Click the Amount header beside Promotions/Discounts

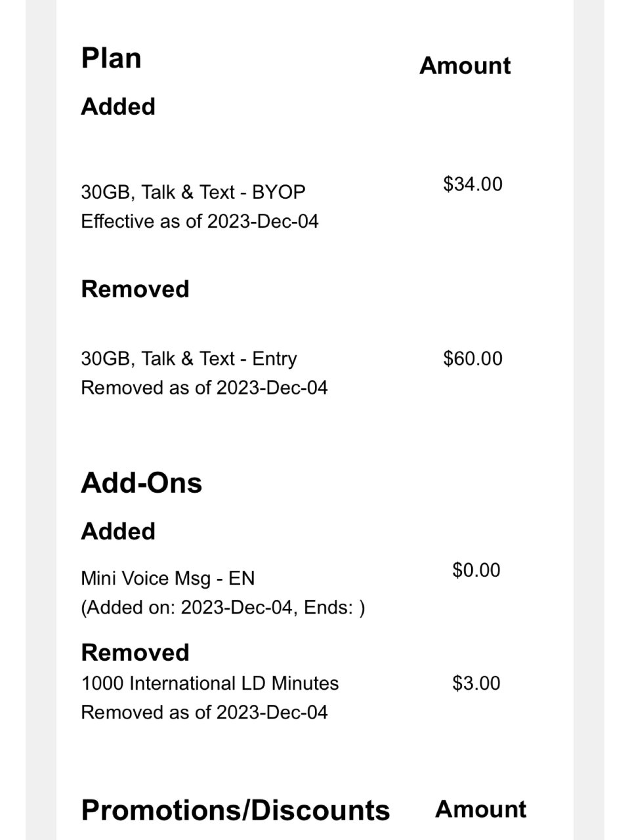(x=480, y=809)
